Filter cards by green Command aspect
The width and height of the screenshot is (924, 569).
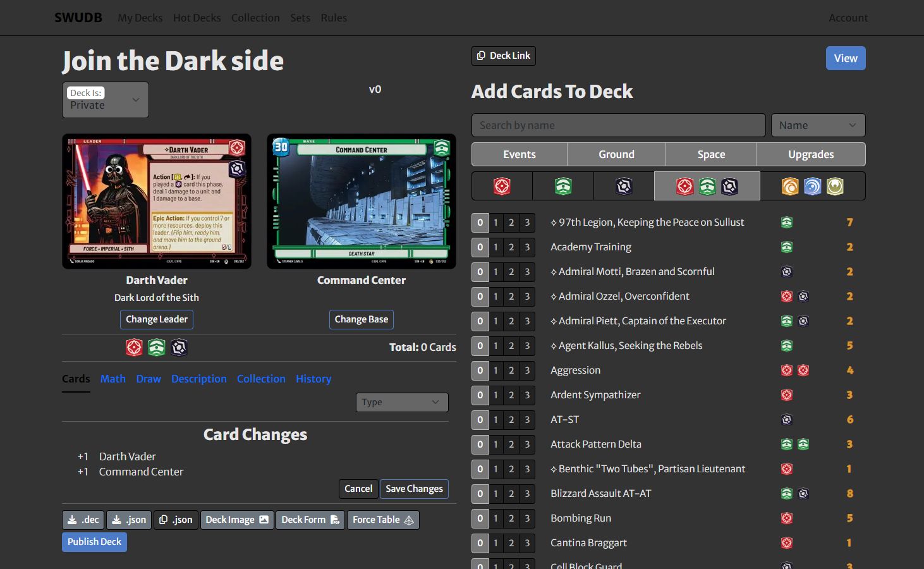coord(562,186)
